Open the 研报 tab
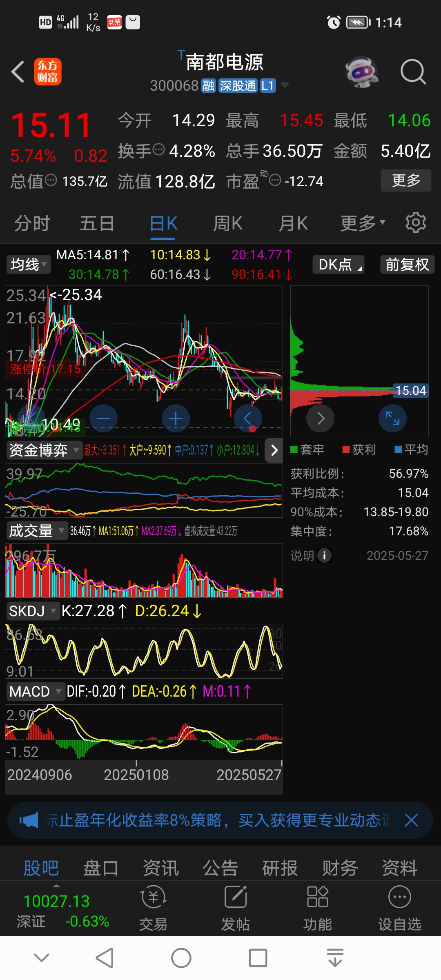Image resolution: width=441 pixels, height=980 pixels. (280, 868)
